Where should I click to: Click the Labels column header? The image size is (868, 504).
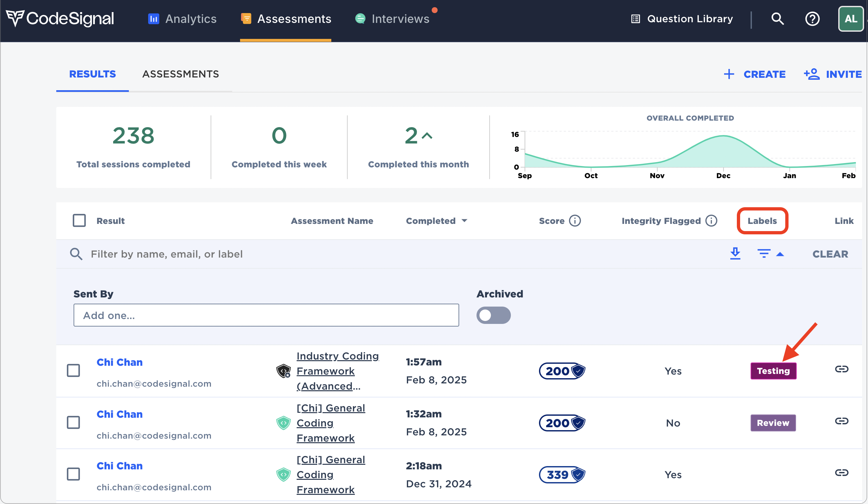click(x=762, y=221)
